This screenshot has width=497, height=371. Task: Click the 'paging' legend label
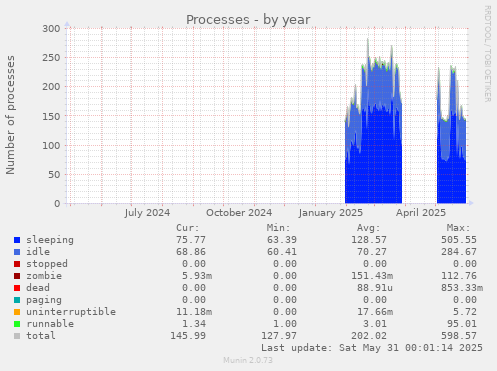click(x=44, y=300)
